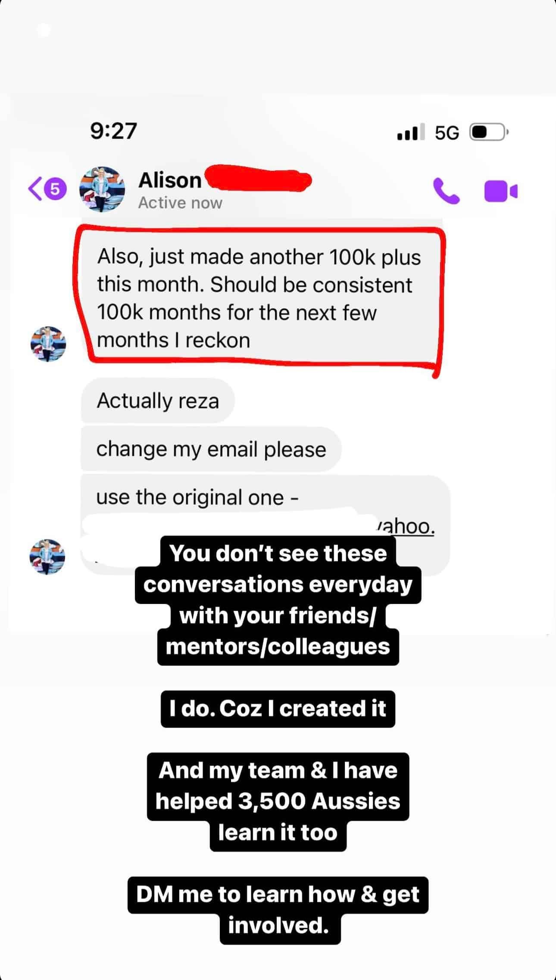Tap the battery indicator in status bar
Screen dimensions: 556x980
coord(488,132)
